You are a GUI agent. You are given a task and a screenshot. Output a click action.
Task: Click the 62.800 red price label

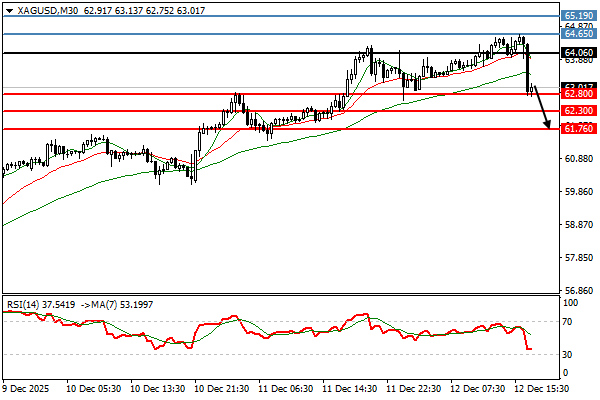(x=579, y=94)
